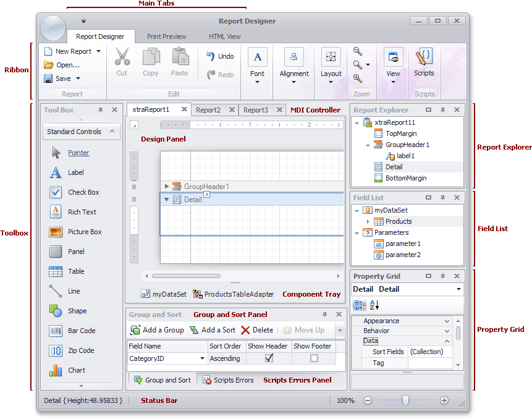Switch to the HTML View tab
Screen dimensions: 532x419
tap(225, 36)
